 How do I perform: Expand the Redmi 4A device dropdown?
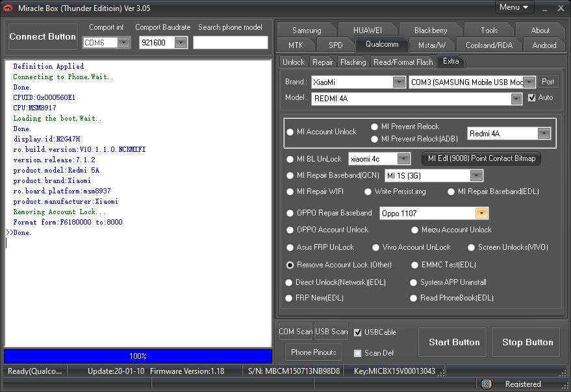pyautogui.click(x=544, y=134)
